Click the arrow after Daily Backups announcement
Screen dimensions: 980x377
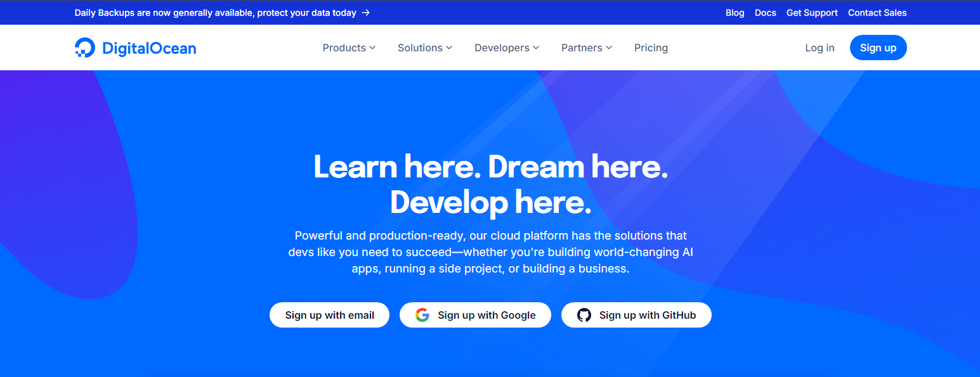coord(366,13)
